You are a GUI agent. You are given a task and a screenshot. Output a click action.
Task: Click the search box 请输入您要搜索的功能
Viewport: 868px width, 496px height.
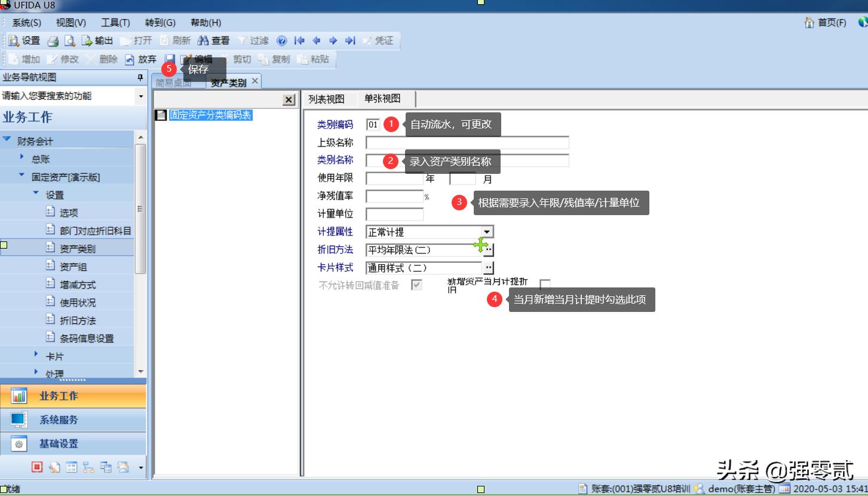pyautogui.click(x=68, y=96)
